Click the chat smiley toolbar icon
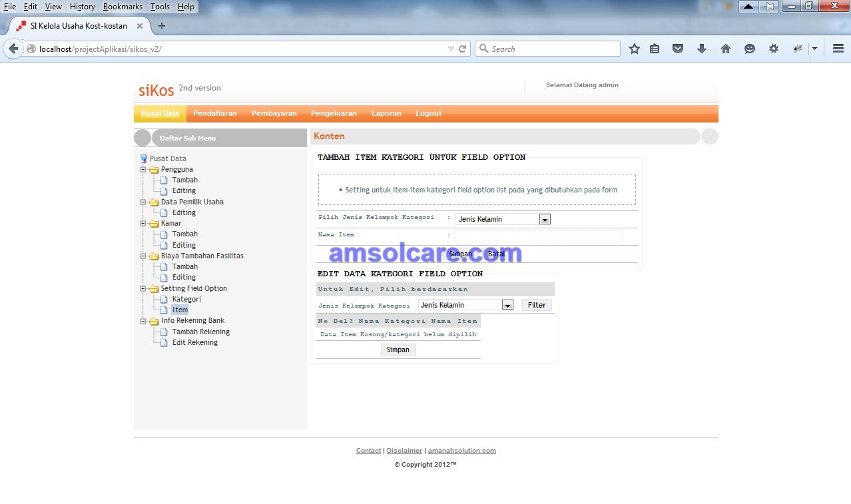The height and width of the screenshot is (504, 851). (750, 49)
